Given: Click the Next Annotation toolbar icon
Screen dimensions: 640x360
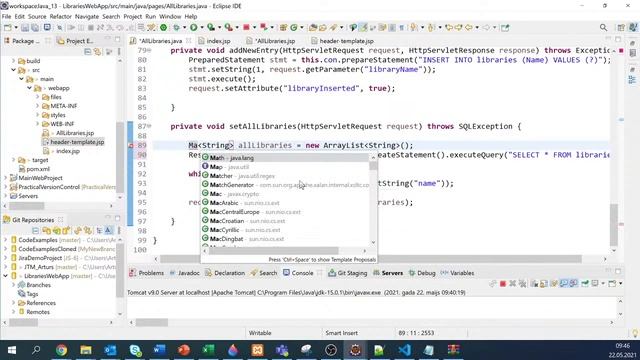Looking at the screenshot, I should click(414, 28).
